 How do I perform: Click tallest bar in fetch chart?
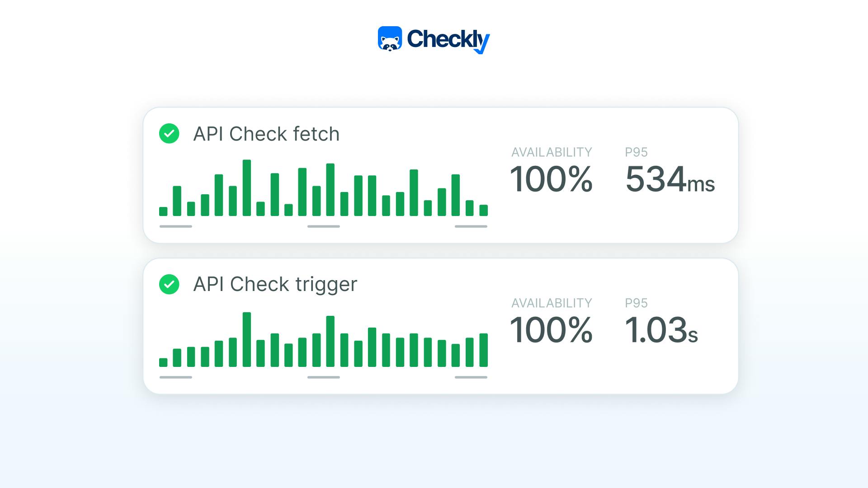point(246,188)
